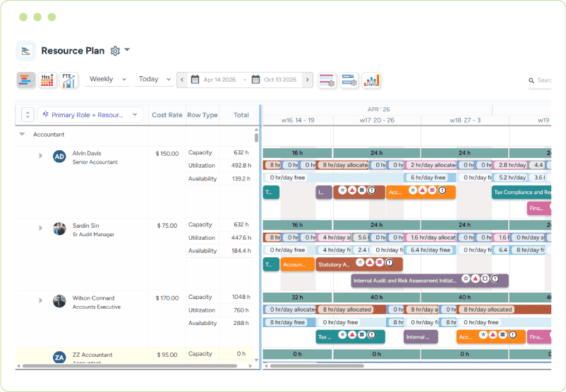This screenshot has height=392, width=566.
Task: Click Sardin Sin profile photo
Action: click(59, 228)
